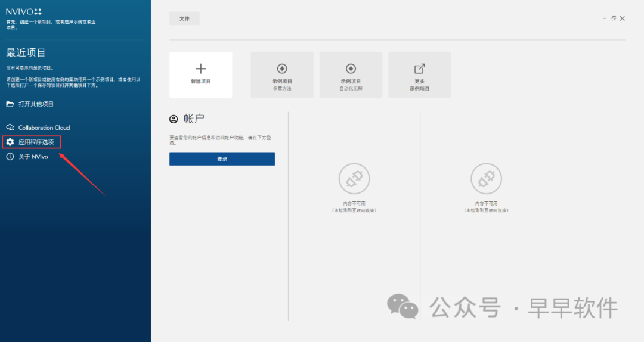Click the 最近项目 heading
Image resolution: width=644 pixels, height=342 pixels.
(26, 53)
